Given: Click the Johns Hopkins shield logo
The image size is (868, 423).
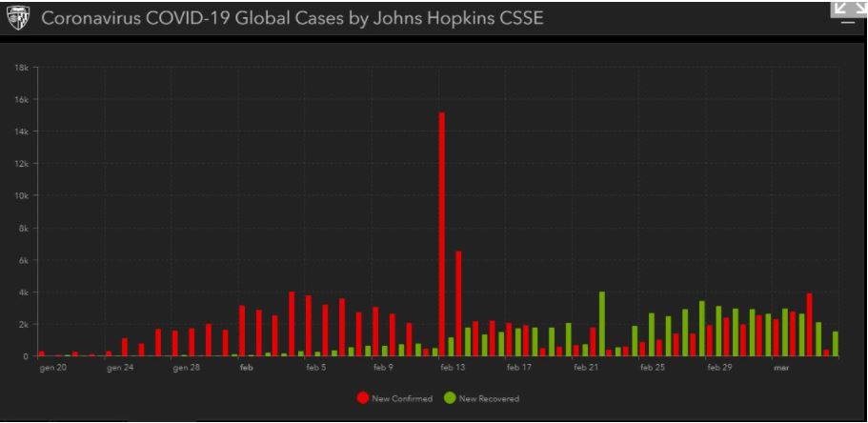Looking at the screenshot, I should 17,19.
